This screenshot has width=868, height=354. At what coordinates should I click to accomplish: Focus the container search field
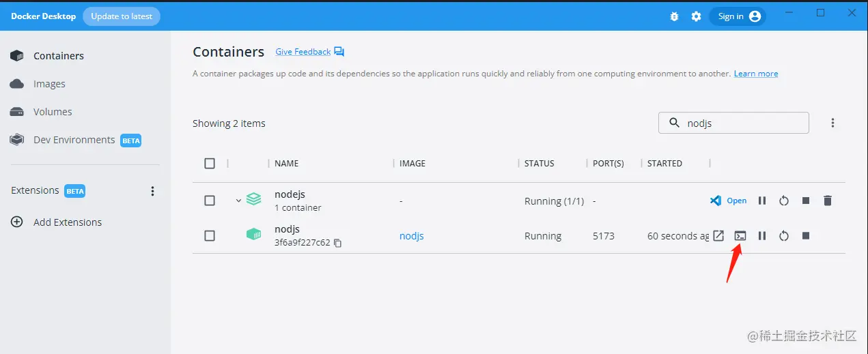[x=733, y=123]
